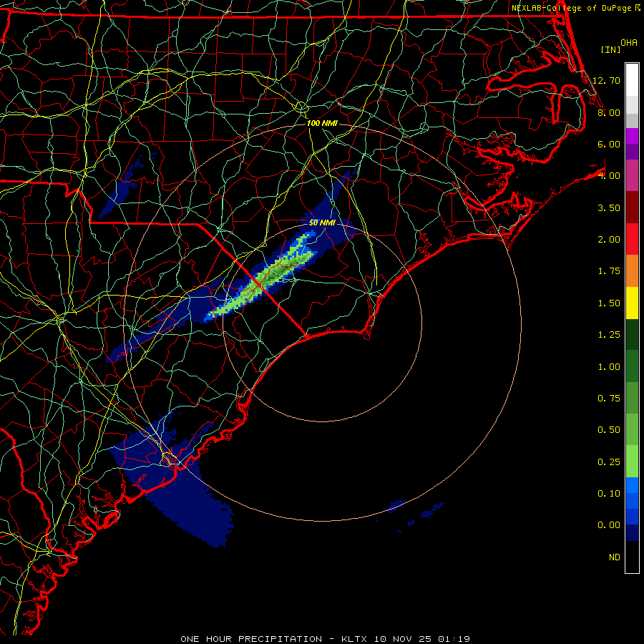Viewport: 644px width, 644px height.
Task: Click the '0.25' legend value
Action: point(609,462)
